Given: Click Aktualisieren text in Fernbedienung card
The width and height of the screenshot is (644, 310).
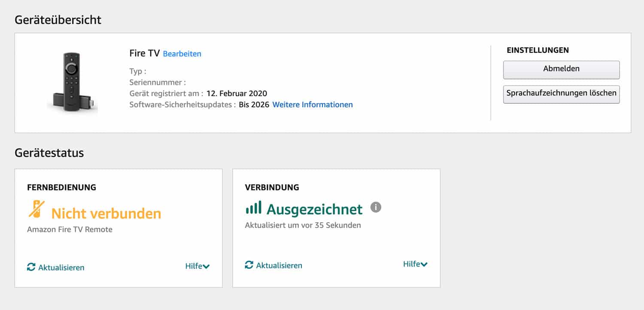Looking at the screenshot, I should click(61, 268).
